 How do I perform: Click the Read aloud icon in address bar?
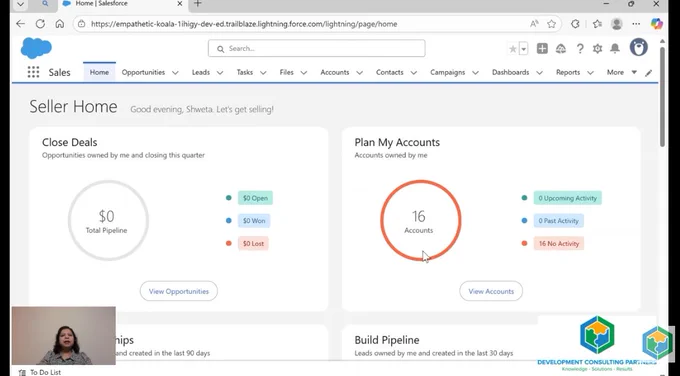pos(534,24)
